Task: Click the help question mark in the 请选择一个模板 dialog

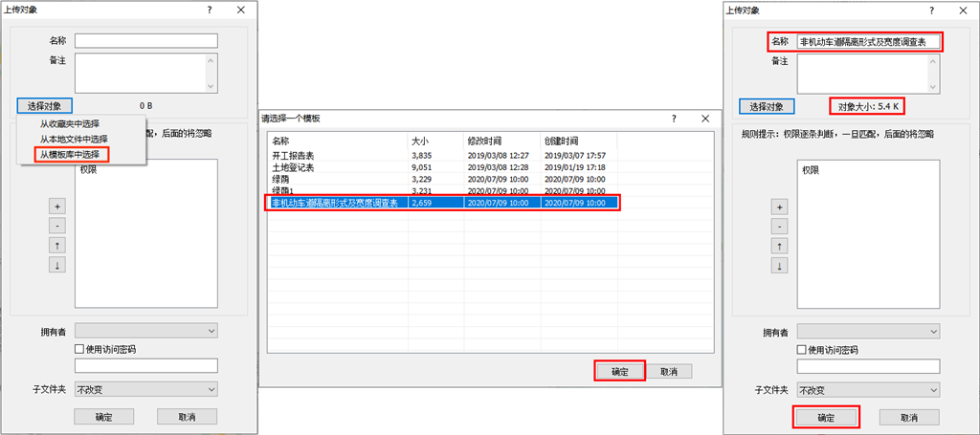Action: point(675,119)
